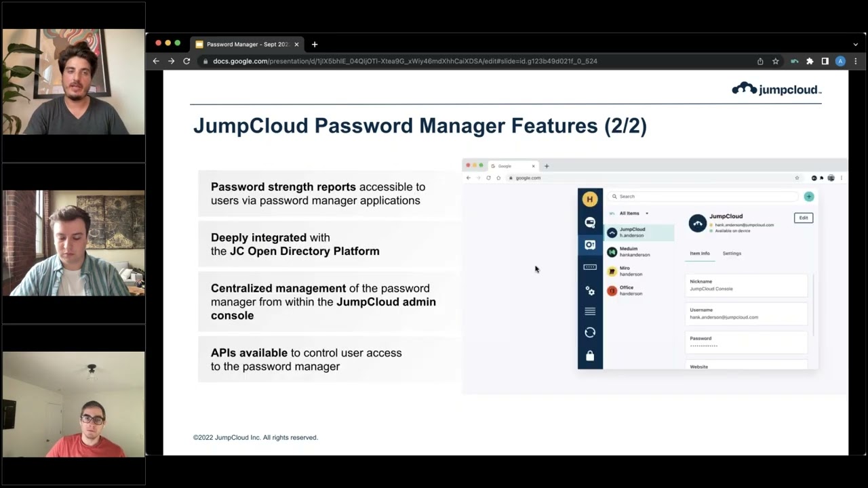Click the large JumpCloud item logo

[697, 223]
